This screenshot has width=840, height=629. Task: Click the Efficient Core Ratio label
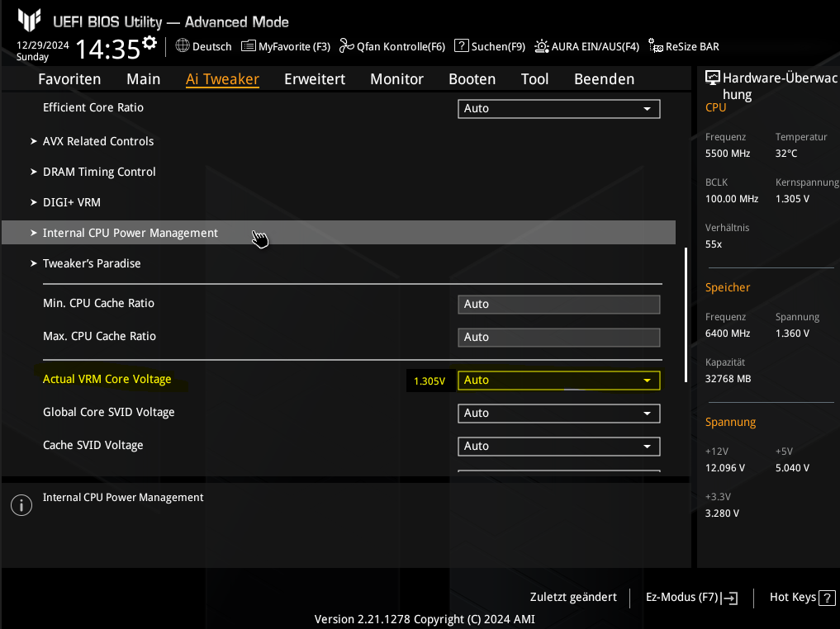click(x=93, y=107)
